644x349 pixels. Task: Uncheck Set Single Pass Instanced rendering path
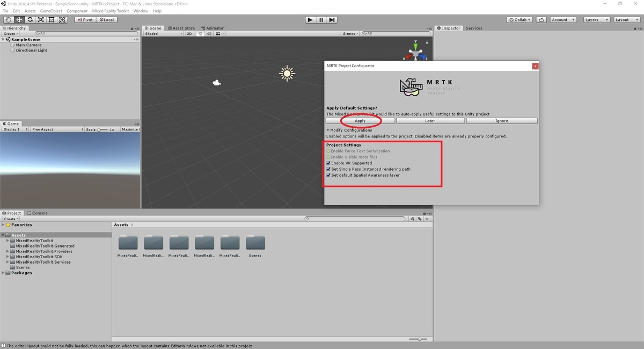328,169
